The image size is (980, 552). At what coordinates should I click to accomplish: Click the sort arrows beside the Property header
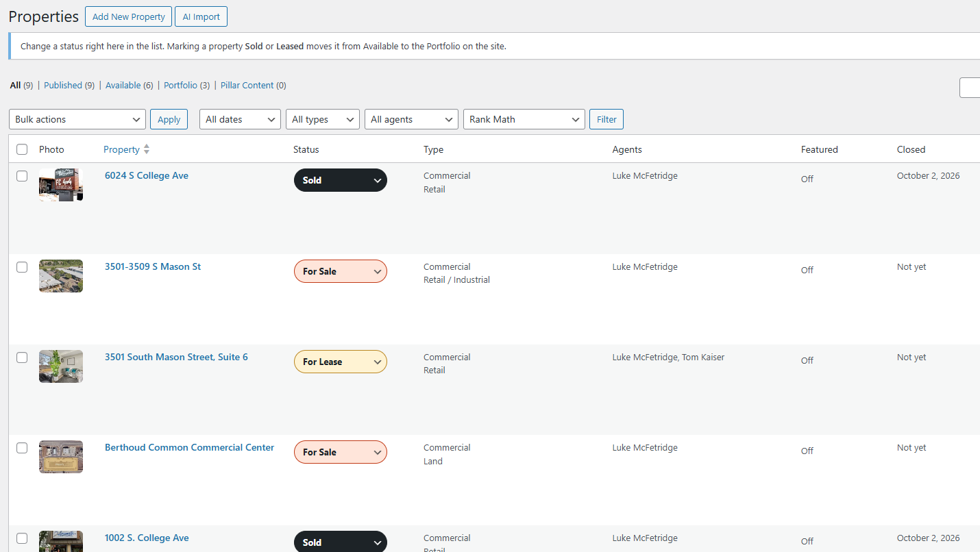point(146,149)
